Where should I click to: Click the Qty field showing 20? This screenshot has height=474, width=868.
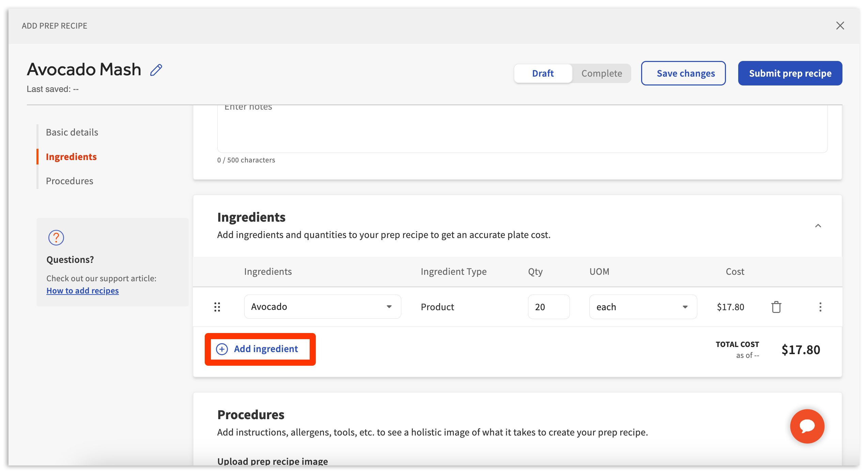(548, 307)
